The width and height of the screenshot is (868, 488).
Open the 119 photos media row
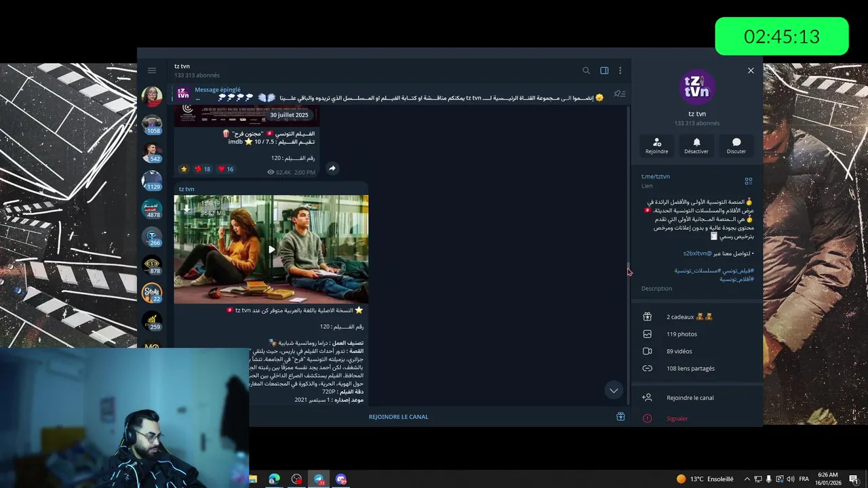tap(697, 334)
